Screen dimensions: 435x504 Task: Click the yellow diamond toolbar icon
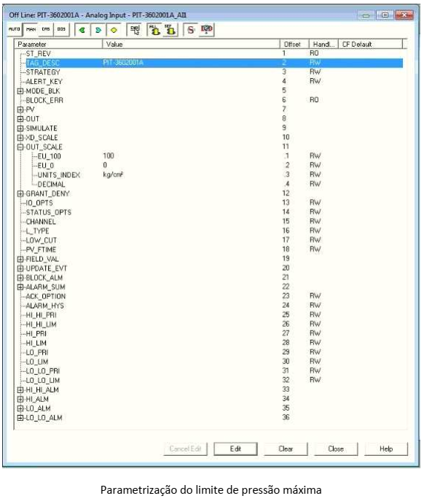pyautogui.click(x=114, y=30)
